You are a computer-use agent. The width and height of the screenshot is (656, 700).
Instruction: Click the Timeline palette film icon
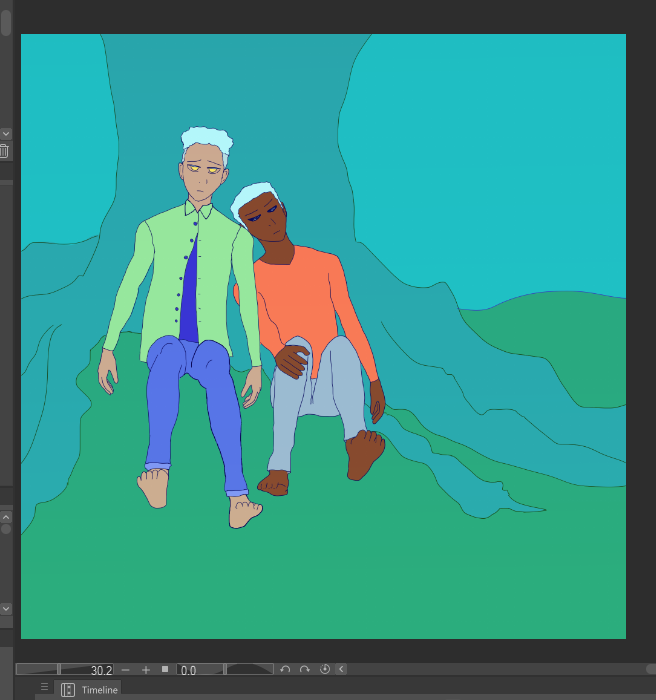click(68, 690)
